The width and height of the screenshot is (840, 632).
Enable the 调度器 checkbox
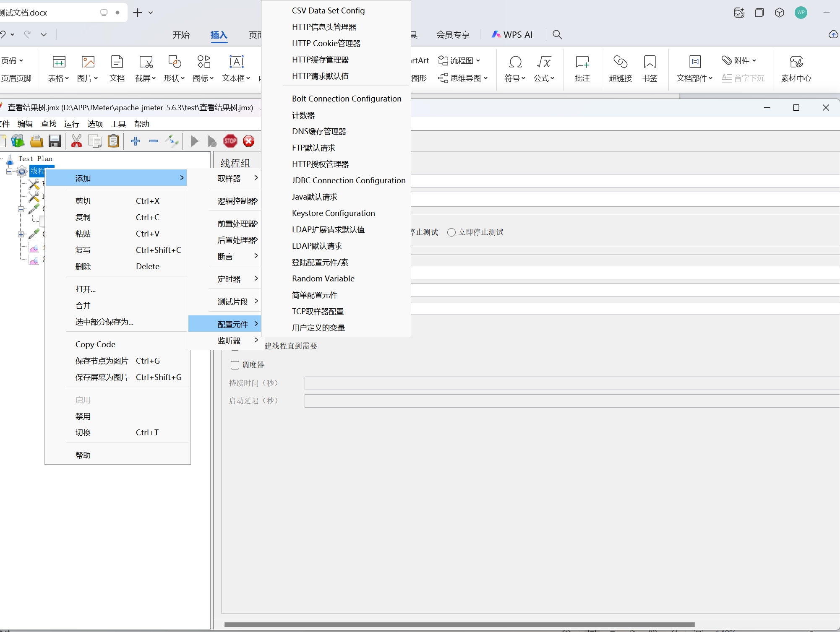235,365
